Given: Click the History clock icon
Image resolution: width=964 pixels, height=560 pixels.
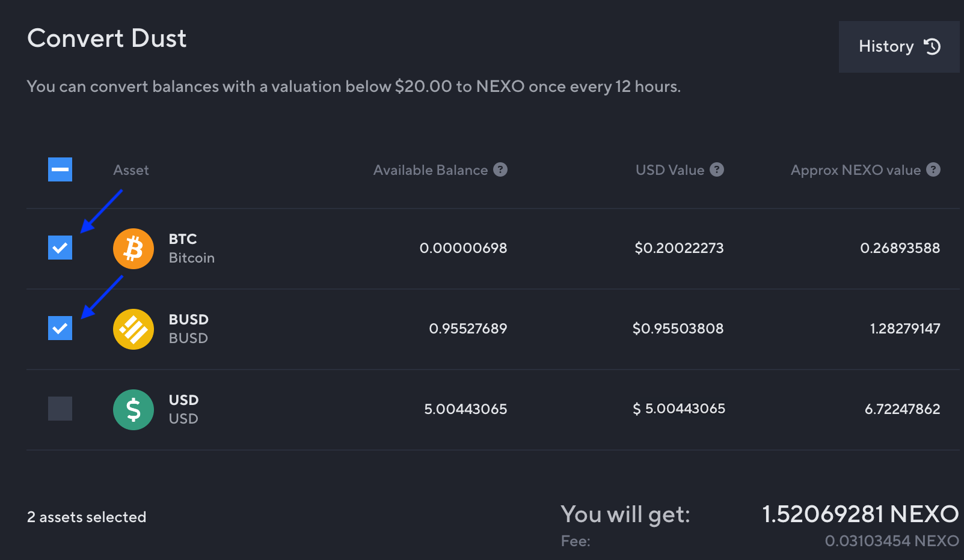Looking at the screenshot, I should pos(933,46).
